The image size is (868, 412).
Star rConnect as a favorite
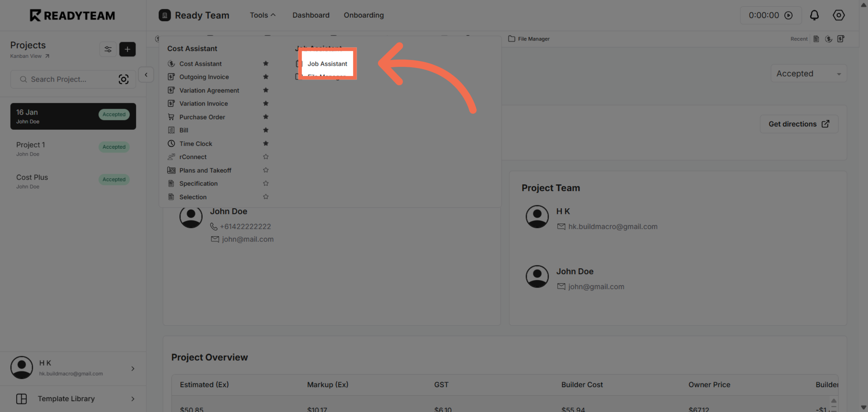pyautogui.click(x=266, y=156)
